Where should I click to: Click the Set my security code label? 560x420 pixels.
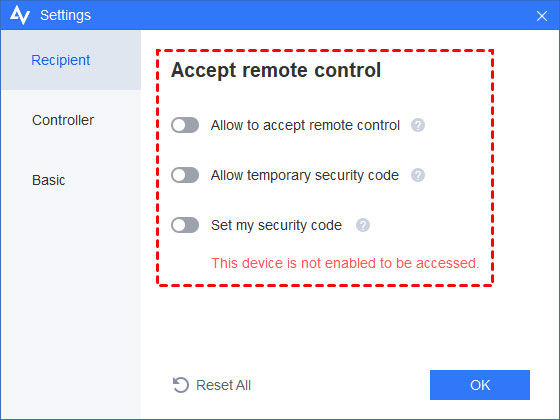click(x=276, y=225)
